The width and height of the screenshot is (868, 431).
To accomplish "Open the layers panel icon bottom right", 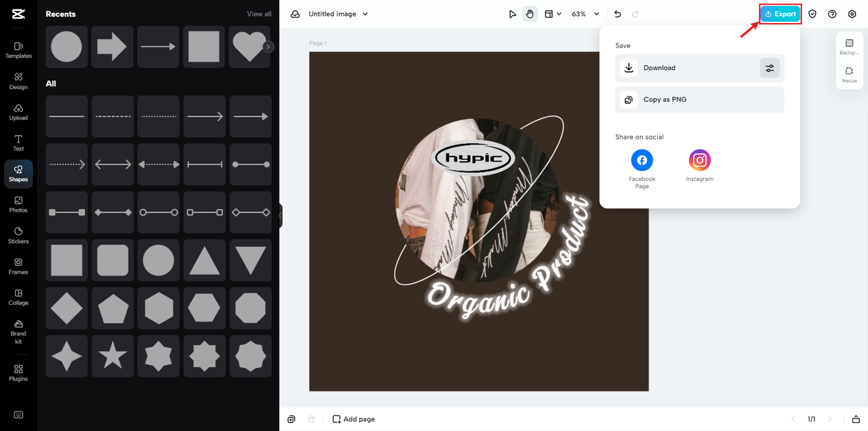I will click(856, 419).
